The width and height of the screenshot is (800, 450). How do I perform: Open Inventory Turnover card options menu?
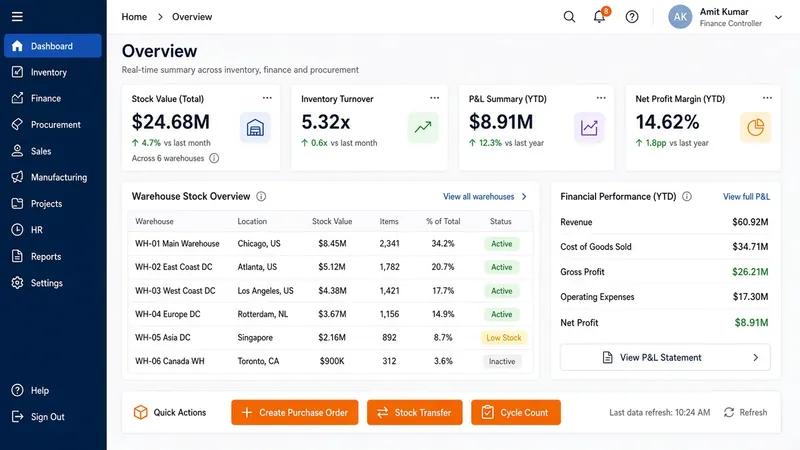(434, 98)
